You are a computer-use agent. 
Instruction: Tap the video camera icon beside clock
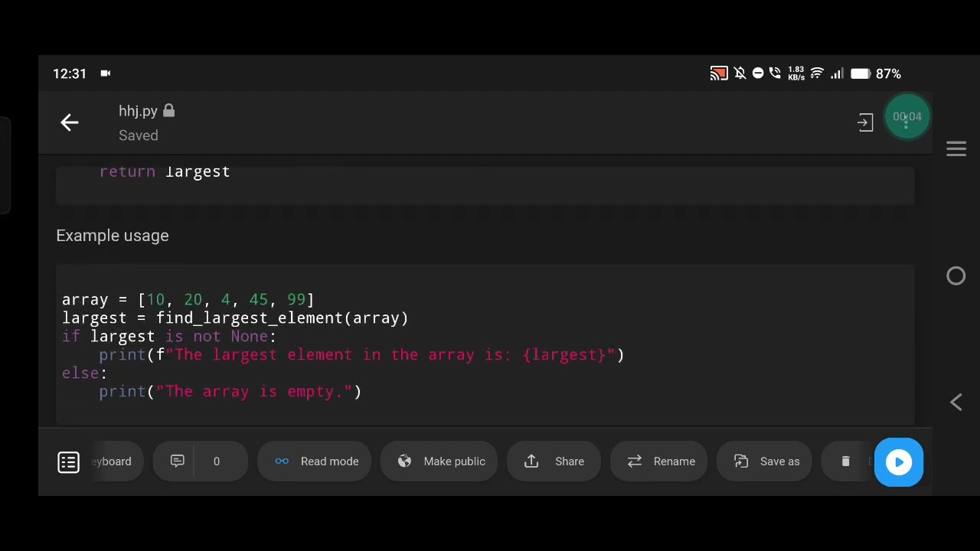coord(106,73)
